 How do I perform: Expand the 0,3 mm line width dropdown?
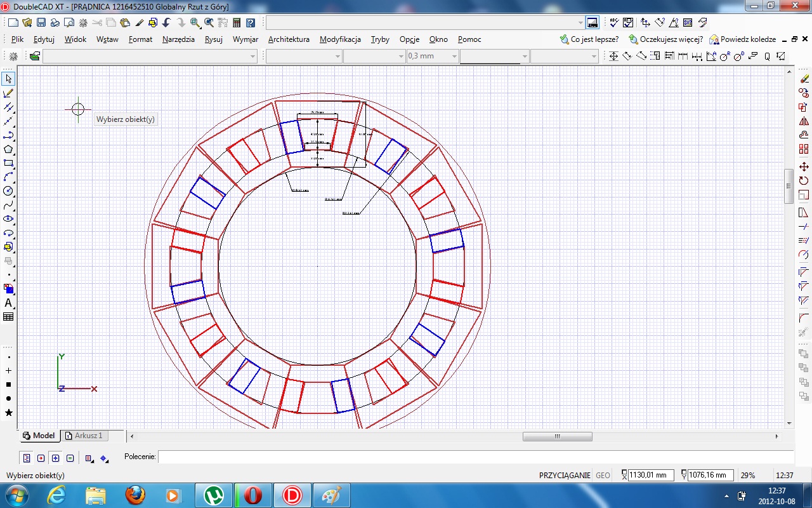(x=454, y=57)
